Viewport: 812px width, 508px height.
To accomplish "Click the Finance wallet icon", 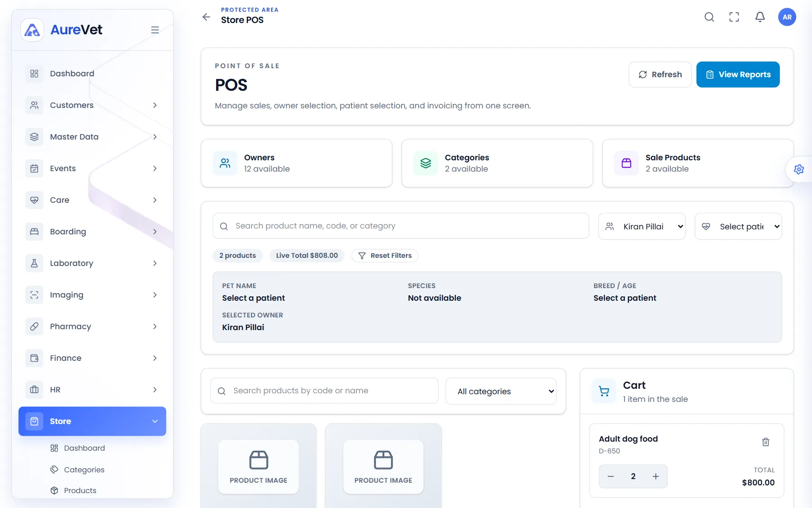I will click(34, 358).
